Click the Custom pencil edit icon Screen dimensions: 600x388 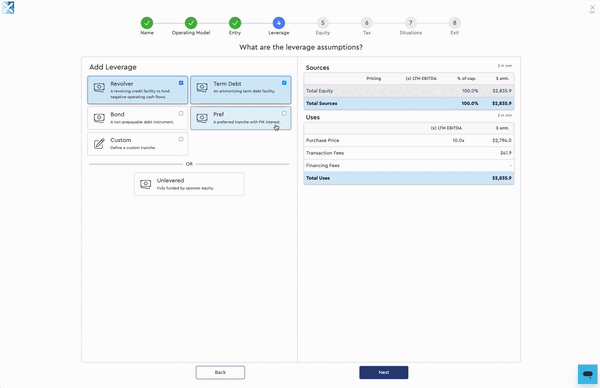click(x=99, y=143)
